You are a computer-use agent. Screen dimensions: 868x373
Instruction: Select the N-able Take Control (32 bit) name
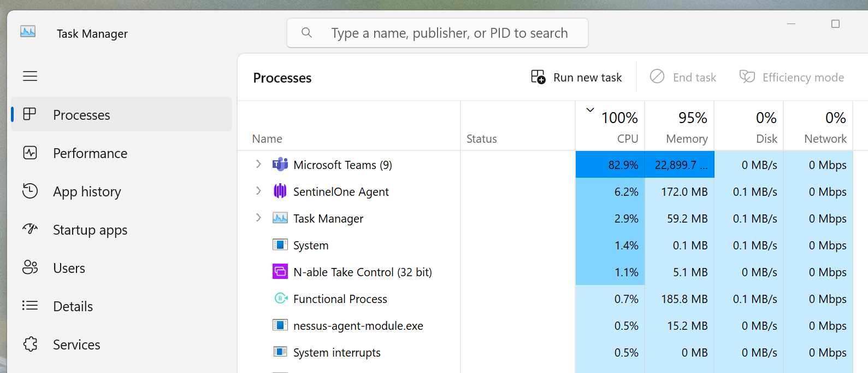click(x=363, y=272)
